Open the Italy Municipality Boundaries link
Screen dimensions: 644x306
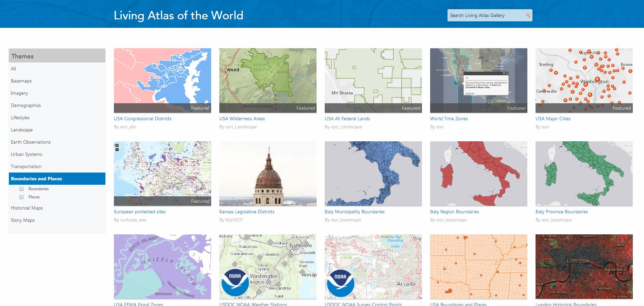point(355,212)
